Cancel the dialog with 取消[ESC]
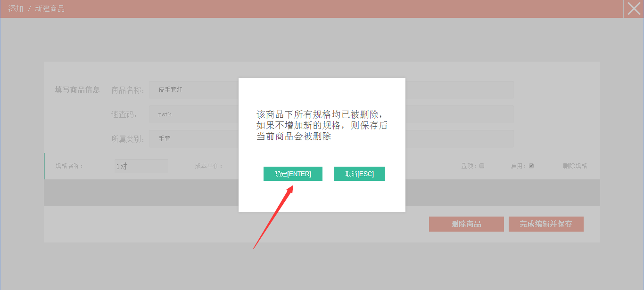644x290 pixels. tap(359, 174)
